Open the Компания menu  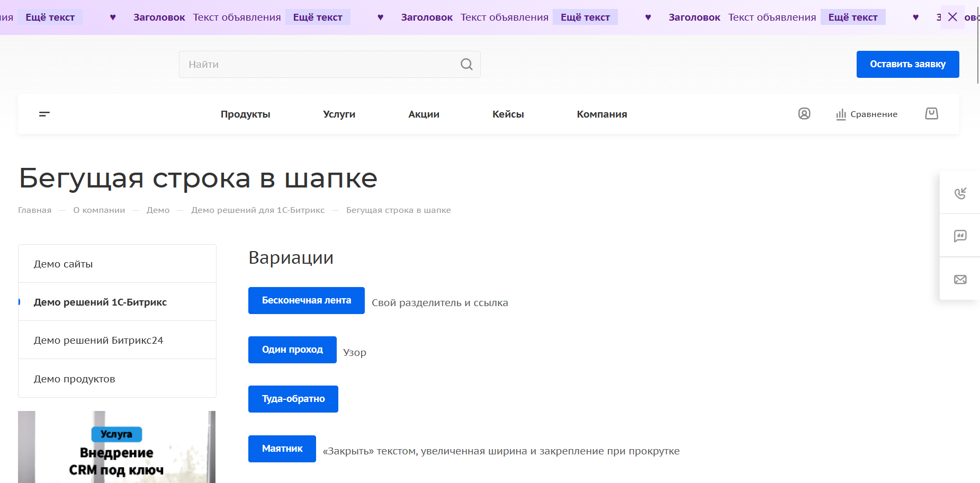[x=602, y=114]
